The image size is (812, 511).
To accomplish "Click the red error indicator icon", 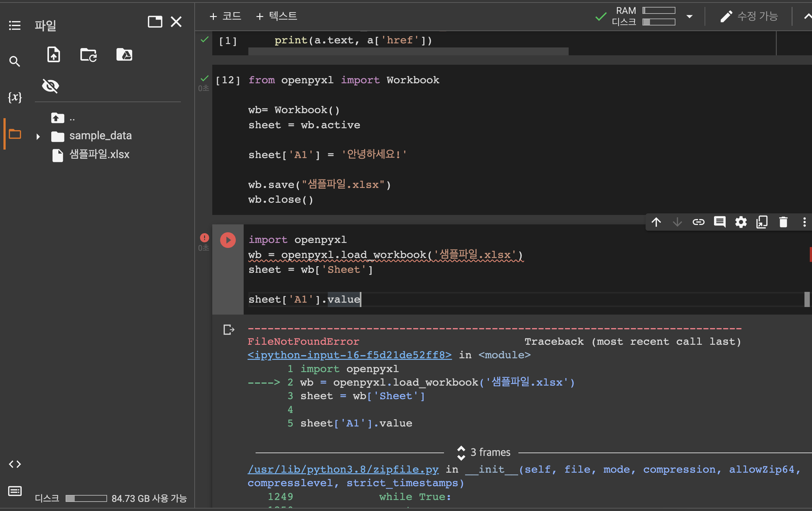I will pos(204,238).
